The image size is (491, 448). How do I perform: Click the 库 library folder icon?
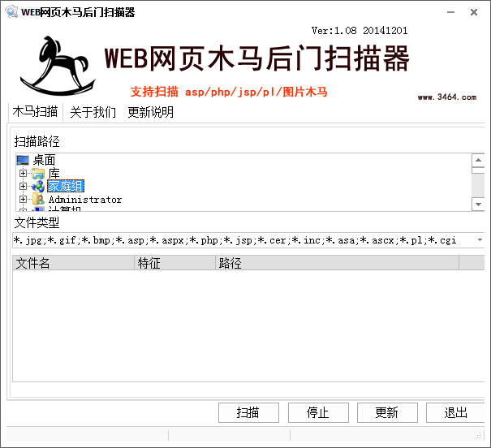pyautogui.click(x=38, y=173)
